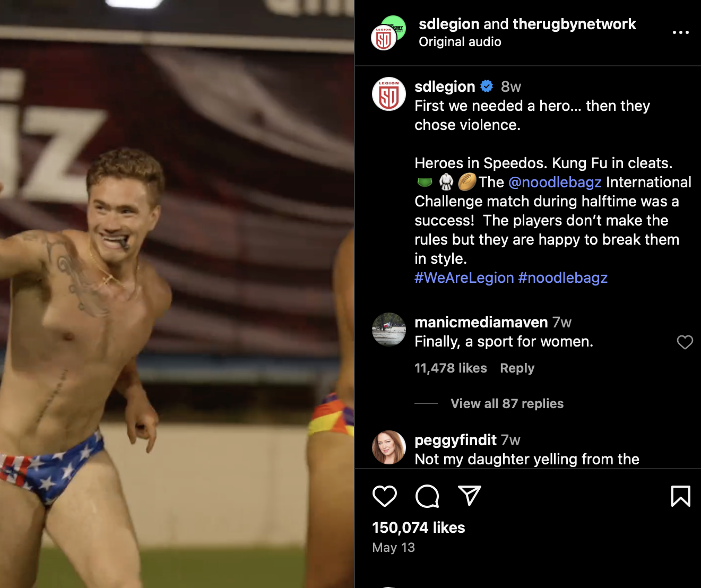Image resolution: width=701 pixels, height=588 pixels.
Task: Open the comment bubble icon
Action: coord(427,496)
